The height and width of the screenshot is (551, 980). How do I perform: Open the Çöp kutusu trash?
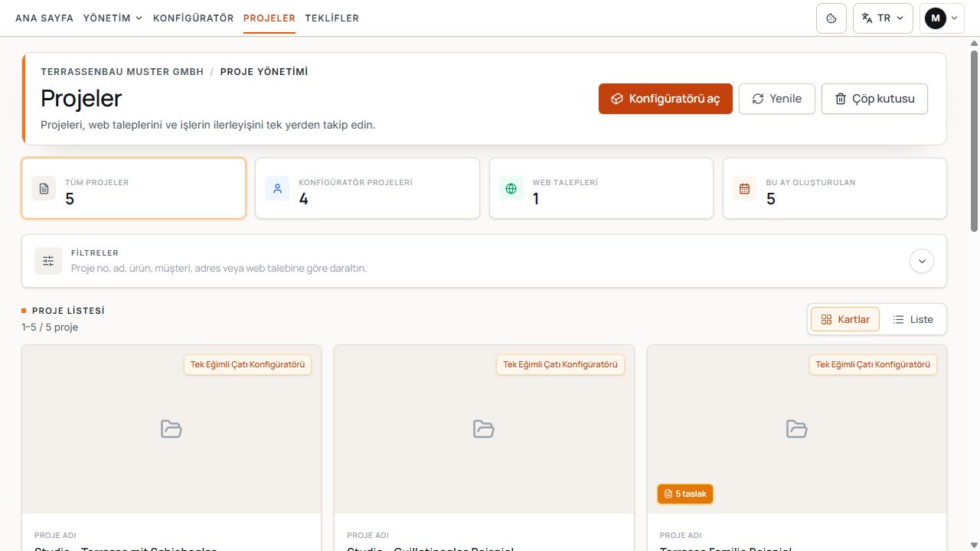click(x=874, y=99)
